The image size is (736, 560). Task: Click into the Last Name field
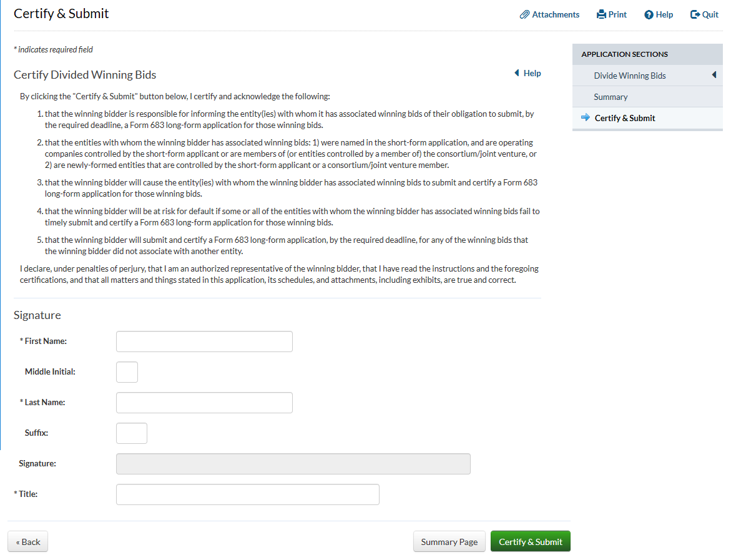(x=204, y=403)
